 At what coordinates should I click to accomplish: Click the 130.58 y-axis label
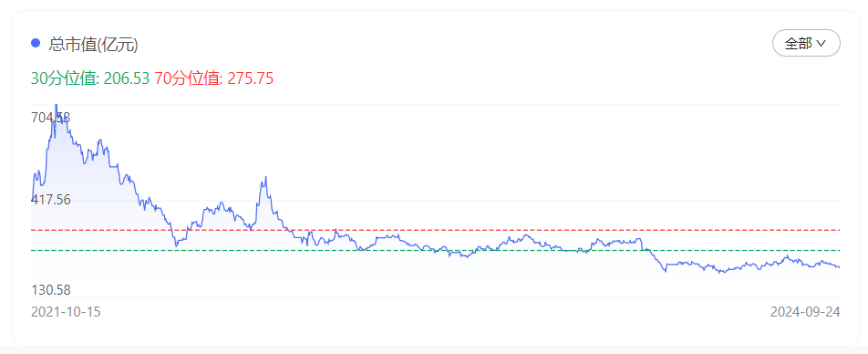point(51,290)
